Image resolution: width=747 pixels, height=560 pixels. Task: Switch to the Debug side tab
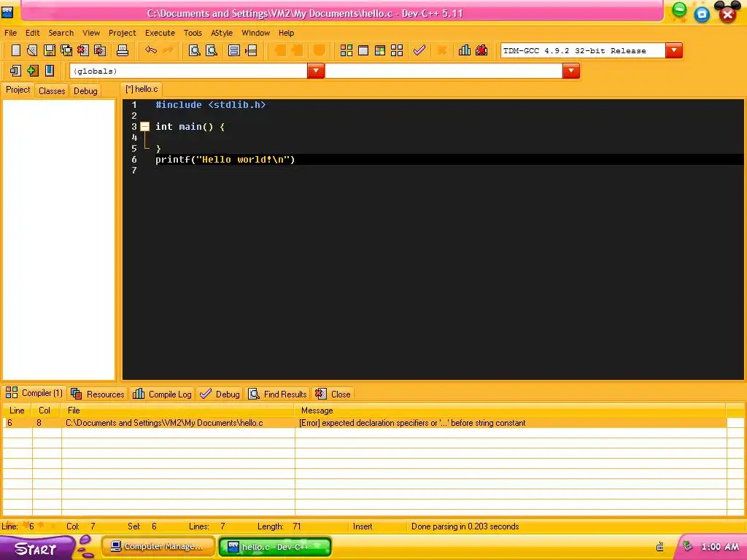[x=85, y=90]
